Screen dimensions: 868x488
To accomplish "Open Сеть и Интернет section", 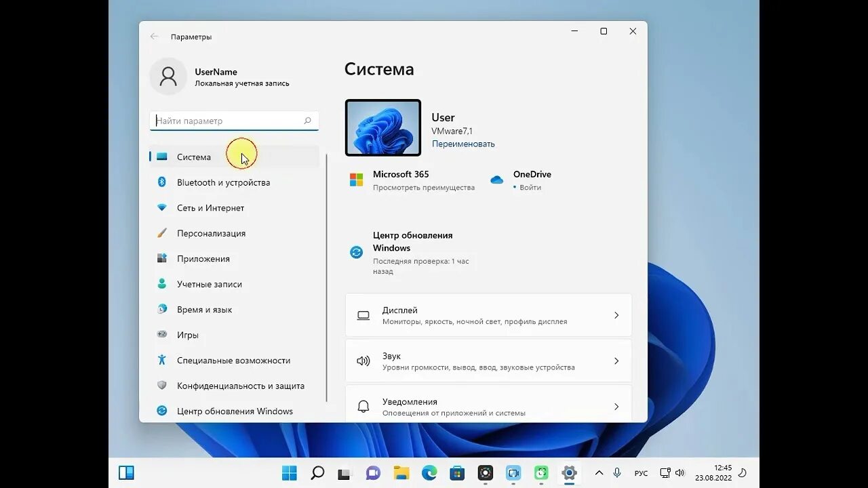I will point(234,207).
